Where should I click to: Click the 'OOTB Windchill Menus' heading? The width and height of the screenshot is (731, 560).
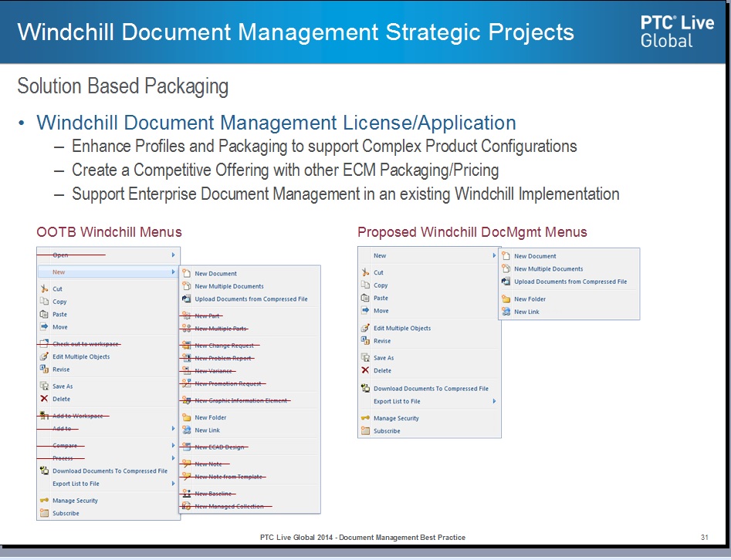point(109,232)
